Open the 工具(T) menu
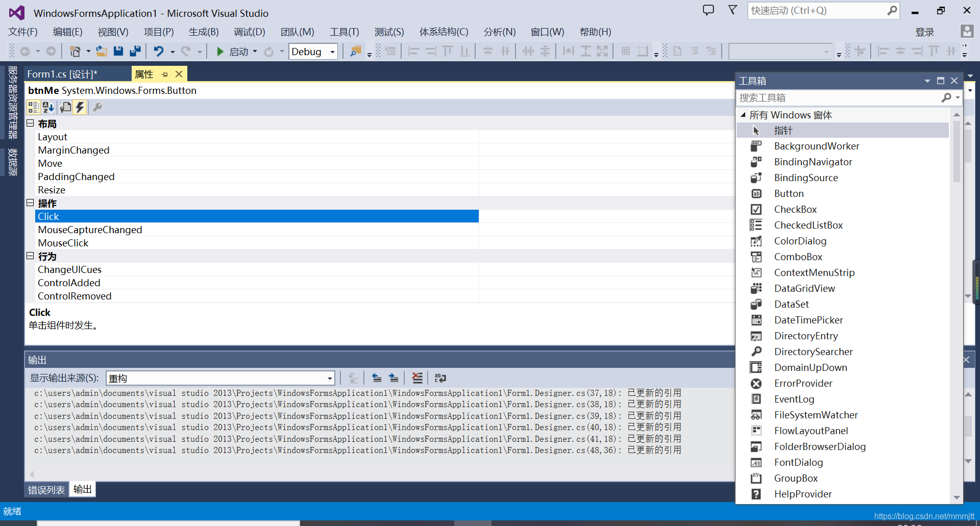Screen dimensions: 980x526 (345, 32)
